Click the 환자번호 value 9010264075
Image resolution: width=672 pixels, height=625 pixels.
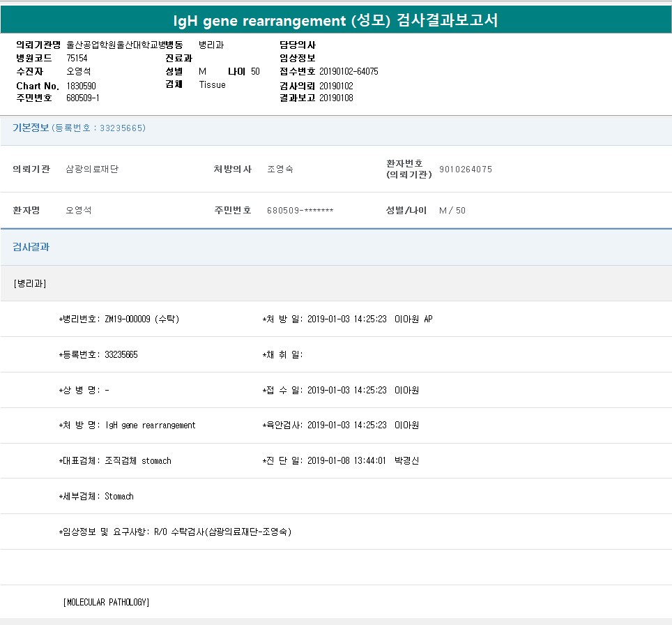click(x=465, y=170)
